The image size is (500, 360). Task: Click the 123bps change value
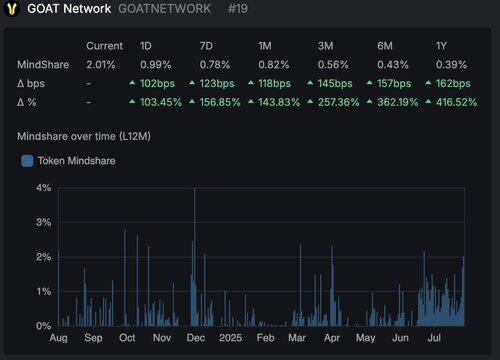coord(217,83)
